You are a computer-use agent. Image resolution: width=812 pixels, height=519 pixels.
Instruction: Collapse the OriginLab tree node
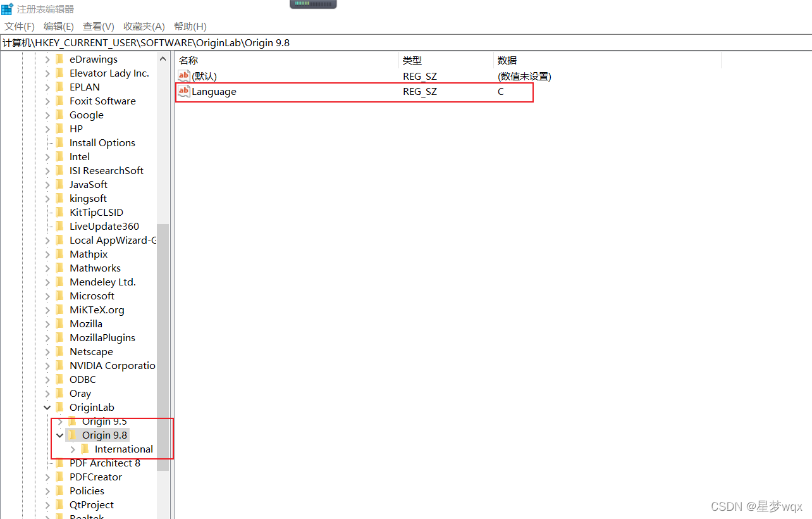[x=47, y=408]
